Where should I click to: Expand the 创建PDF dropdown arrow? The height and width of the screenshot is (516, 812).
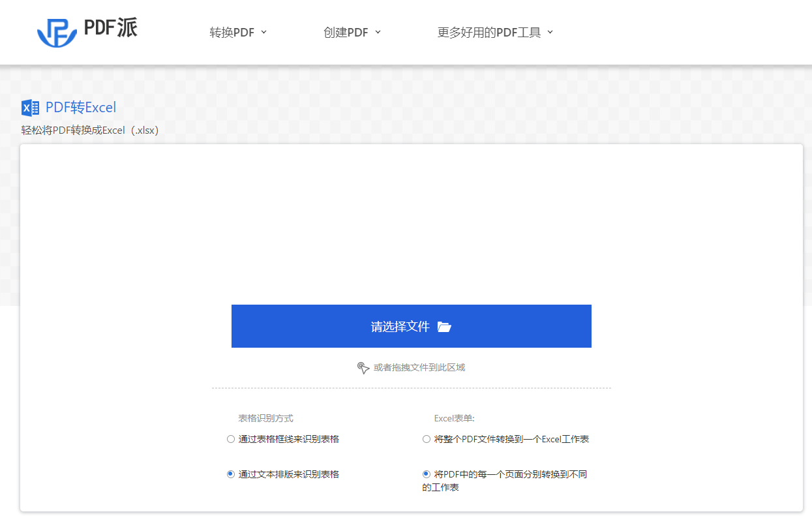click(x=378, y=32)
